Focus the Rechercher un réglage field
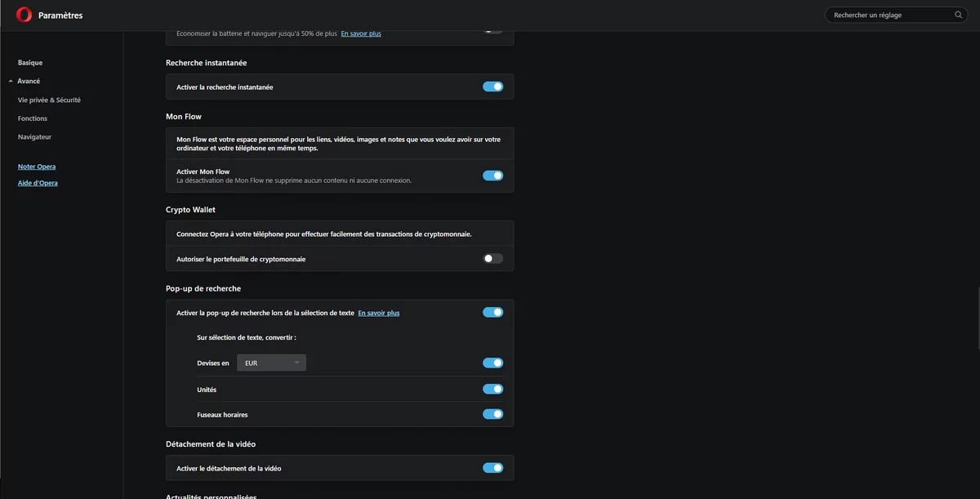Viewport: 980px width, 499px height. pos(898,15)
